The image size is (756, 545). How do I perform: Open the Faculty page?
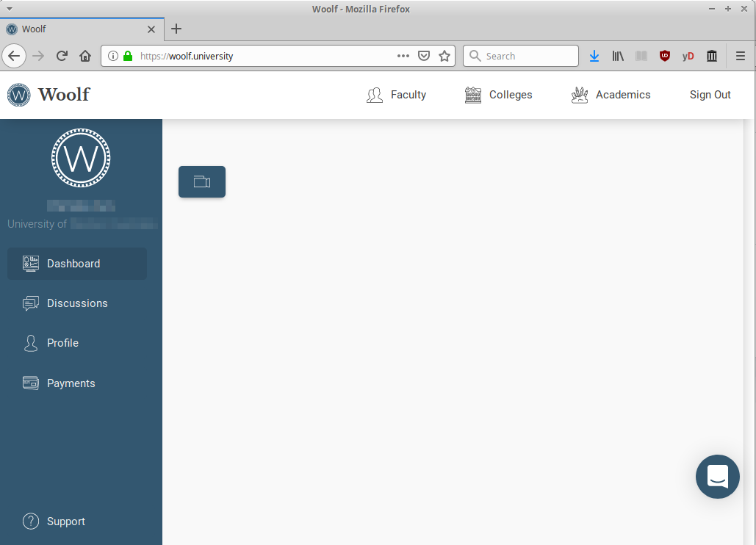pos(396,95)
